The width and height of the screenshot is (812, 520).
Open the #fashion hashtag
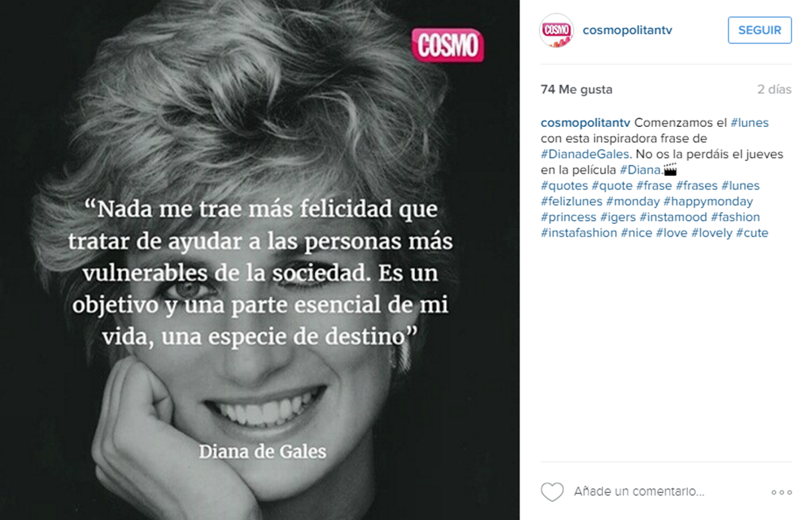[x=735, y=217]
